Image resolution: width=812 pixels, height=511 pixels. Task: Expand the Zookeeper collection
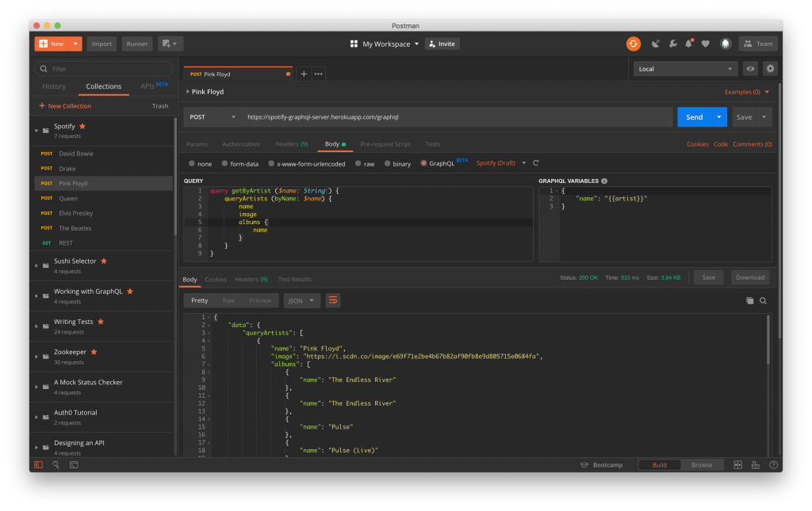[x=36, y=357]
